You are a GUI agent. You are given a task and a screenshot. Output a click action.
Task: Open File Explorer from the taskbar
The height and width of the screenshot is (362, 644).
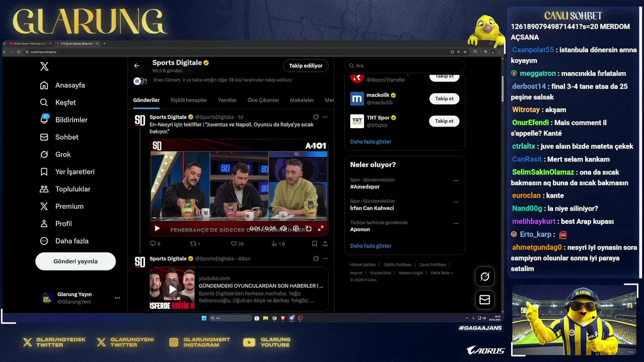click(x=266, y=318)
